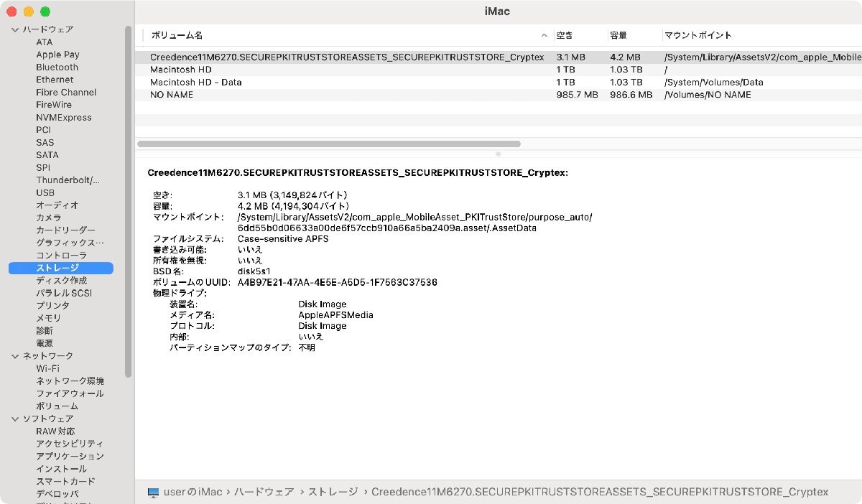Viewport: 862px width, 504px height.
Task: Select ファイアウォール in the sidebar
Action: 70,393
